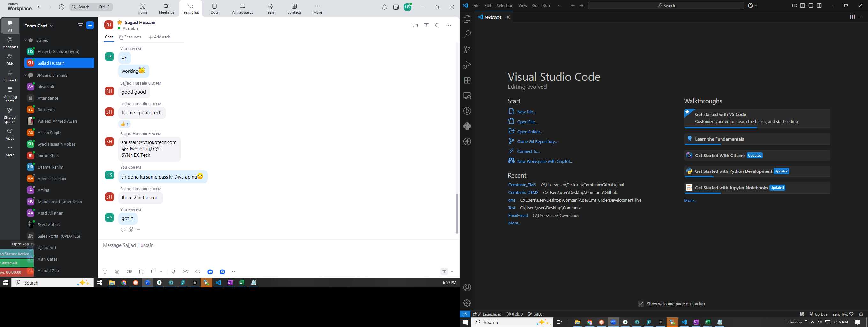The height and width of the screenshot is (327, 868).
Task: Open Zoom notifications bell
Action: [x=385, y=7]
